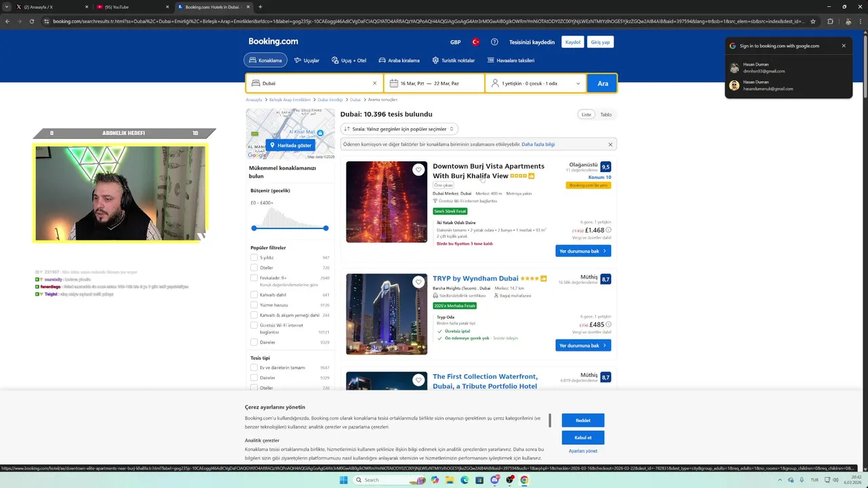868x488 pixels.
Task: Show price info icon beside £1.468
Action: coord(608,230)
